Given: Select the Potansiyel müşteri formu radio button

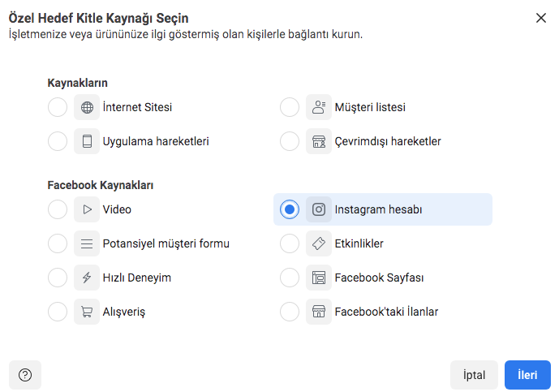Looking at the screenshot, I should [x=58, y=243].
